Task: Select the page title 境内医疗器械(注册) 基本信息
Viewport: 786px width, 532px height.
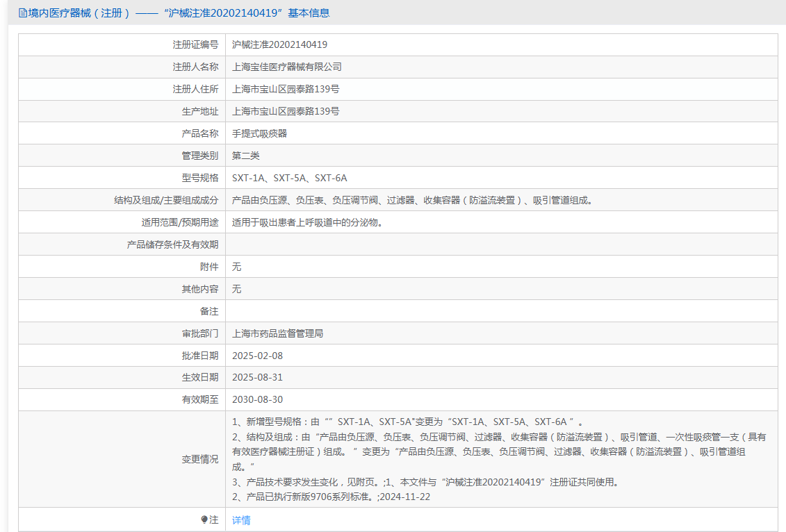Action: 174,13
